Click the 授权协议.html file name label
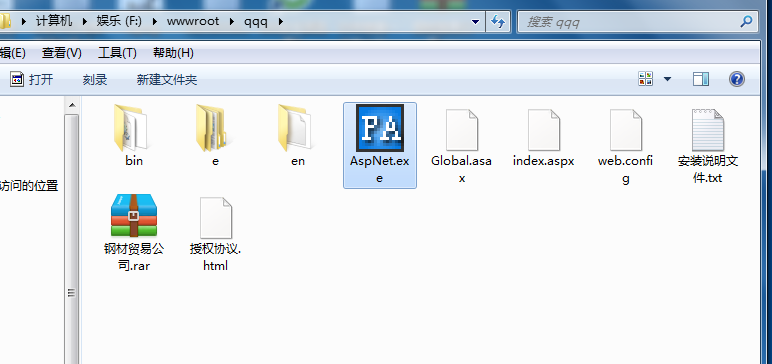772x364 pixels. coord(216,257)
